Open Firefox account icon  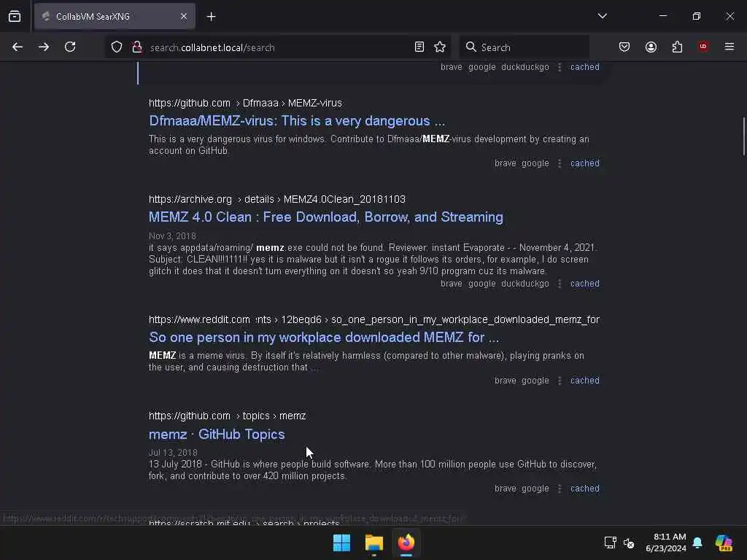pyautogui.click(x=651, y=47)
